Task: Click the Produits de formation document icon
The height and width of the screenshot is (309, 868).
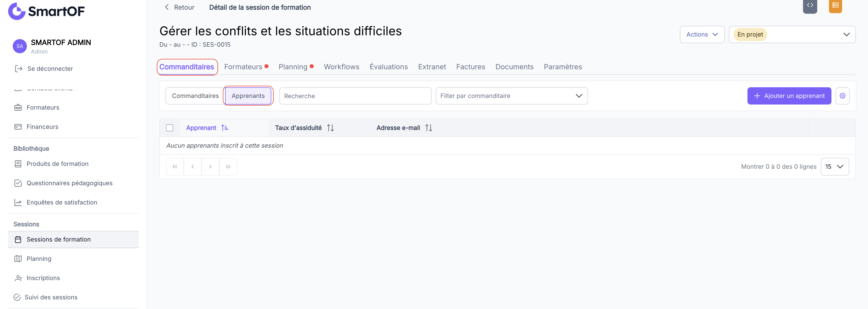Action: coord(18,164)
